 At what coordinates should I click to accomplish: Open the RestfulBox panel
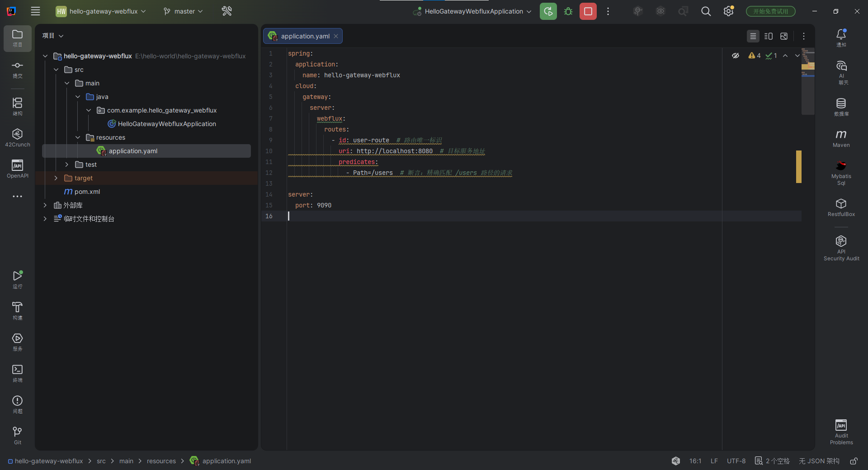point(841,207)
